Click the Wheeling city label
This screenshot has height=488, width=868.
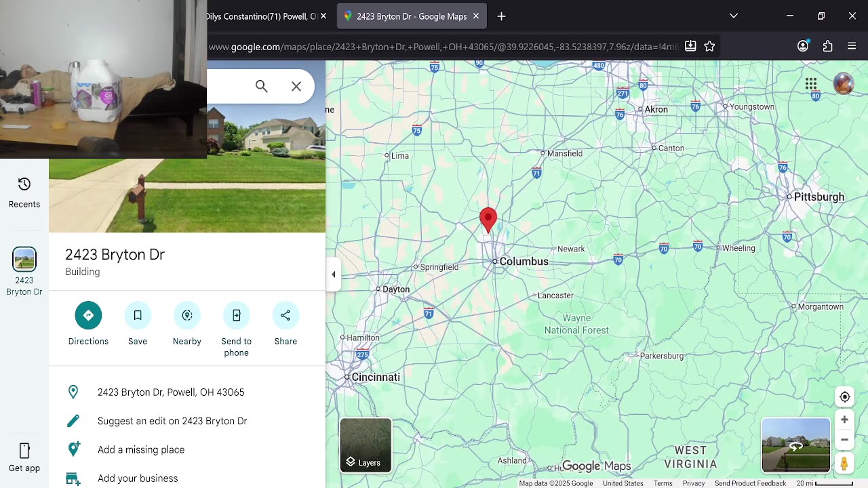738,249
